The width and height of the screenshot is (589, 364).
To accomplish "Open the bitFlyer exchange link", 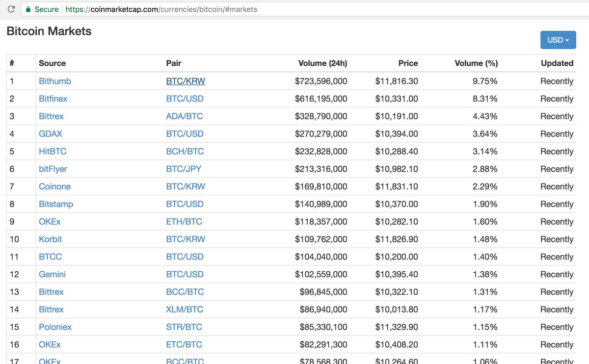I will pyautogui.click(x=53, y=169).
